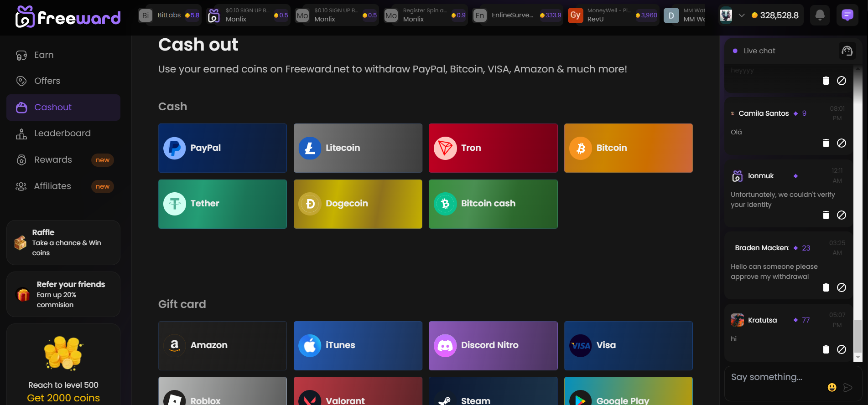The image size is (868, 405).
Task: Select the Tron withdrawal card
Action: pyautogui.click(x=493, y=148)
